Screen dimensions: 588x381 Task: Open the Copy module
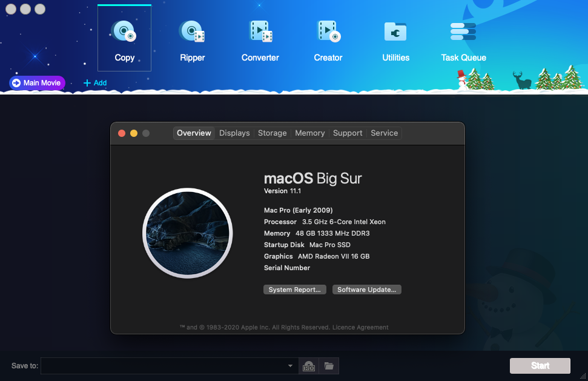pyautogui.click(x=124, y=38)
